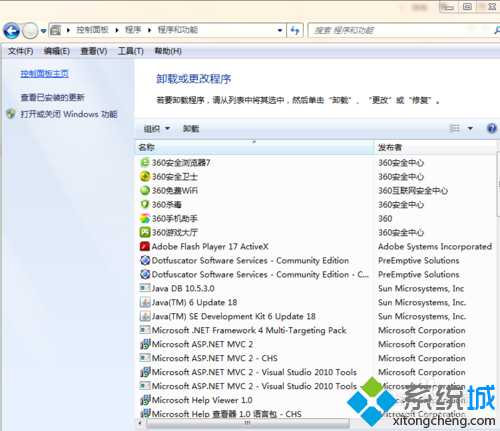This screenshot has width=500, height=431.
Task: Click 控制面板 in the address breadcrumb
Action: click(x=92, y=30)
